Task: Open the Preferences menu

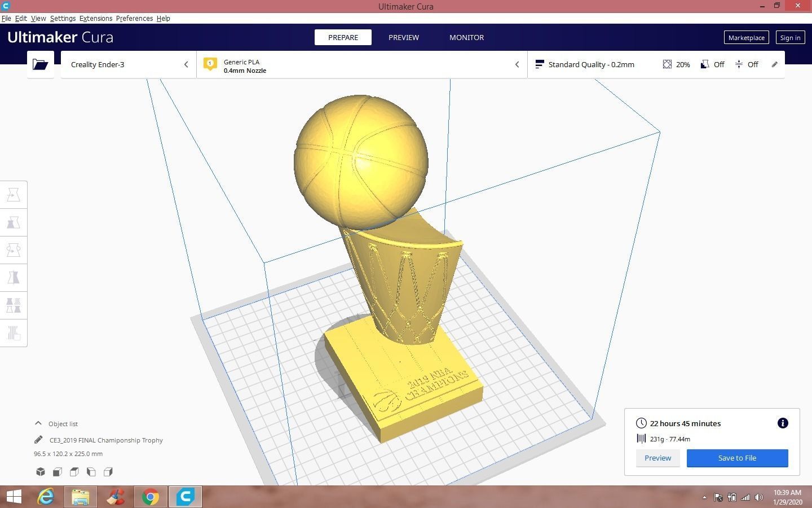Action: 134,18
